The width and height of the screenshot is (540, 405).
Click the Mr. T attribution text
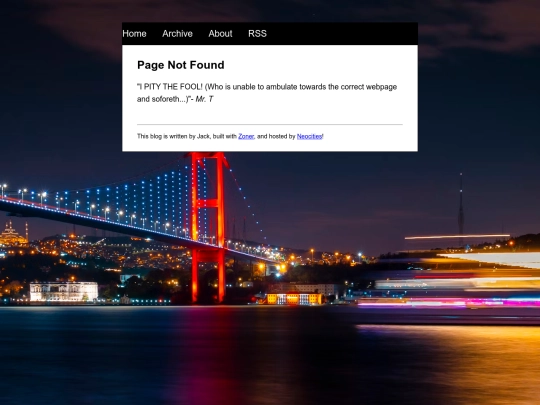tap(204, 99)
